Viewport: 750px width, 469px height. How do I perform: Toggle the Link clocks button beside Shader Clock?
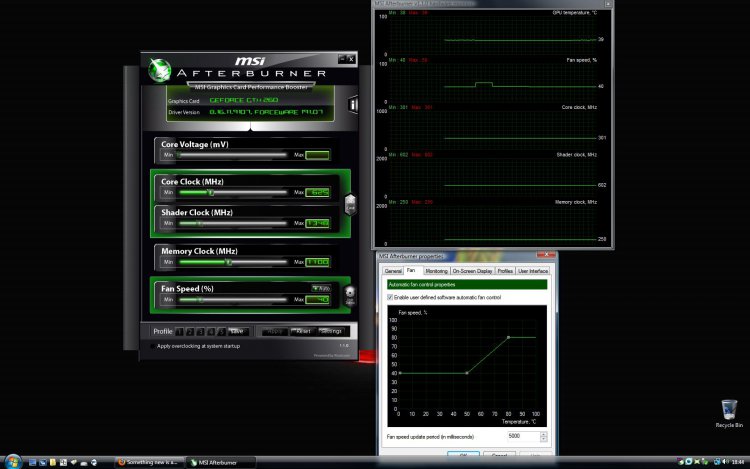[x=350, y=205]
